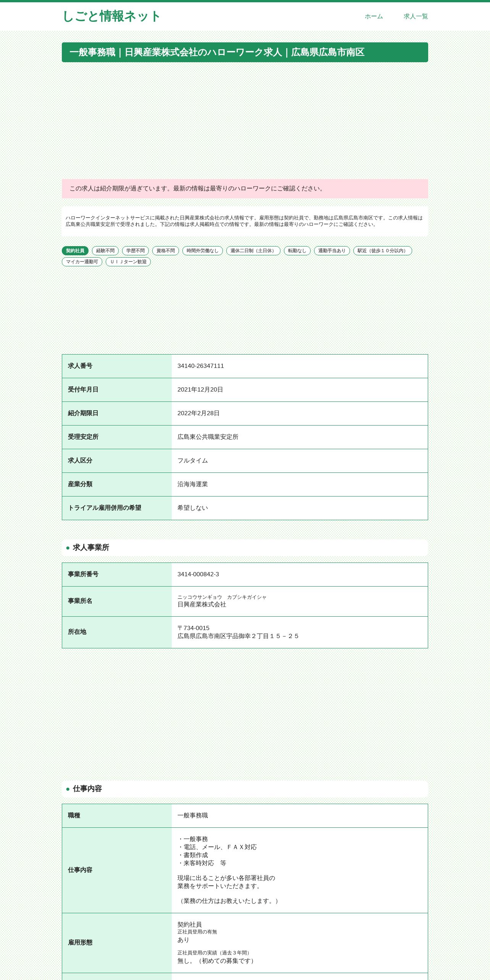Viewport: 490px width, 980px height.
Task: Click the 求人区分 row label
Action: [x=80, y=461]
